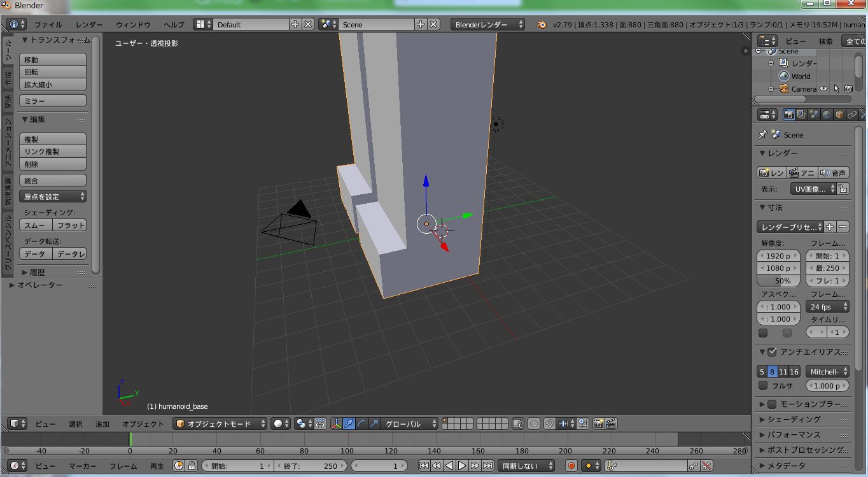Screen dimensions: 868x477
Task: Enable the フルサ full sample checkbox
Action: [763, 385]
